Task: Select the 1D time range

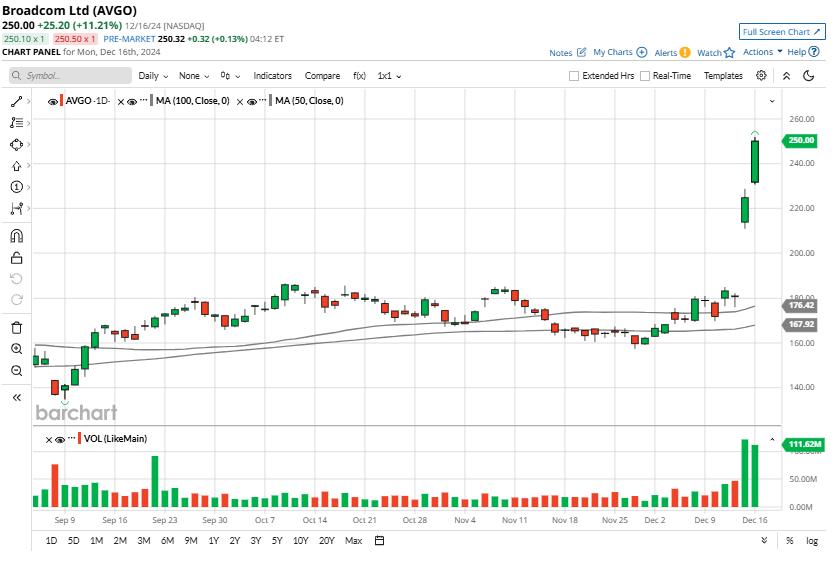Action: click(x=51, y=541)
